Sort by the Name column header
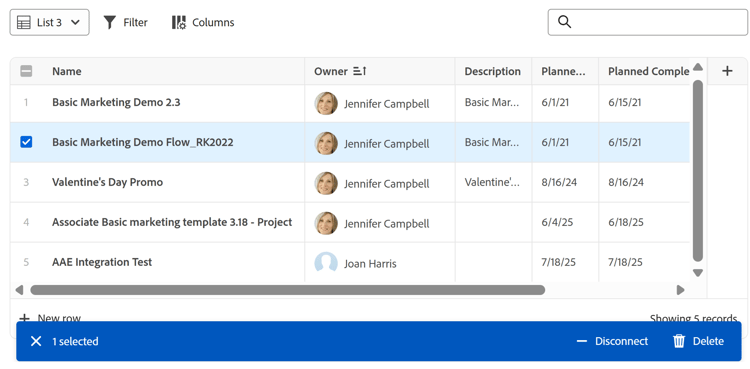The image size is (750, 369). point(66,71)
